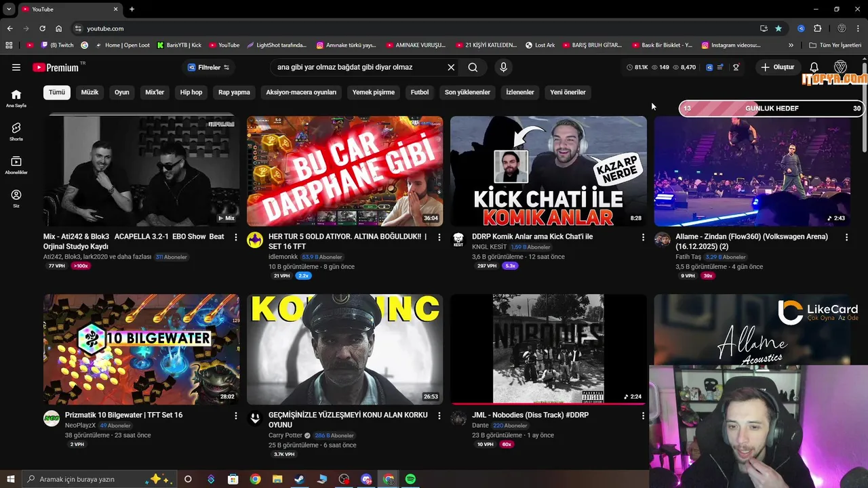Open KNGL KESİT channel link
The image size is (868, 488).
pyautogui.click(x=490, y=247)
